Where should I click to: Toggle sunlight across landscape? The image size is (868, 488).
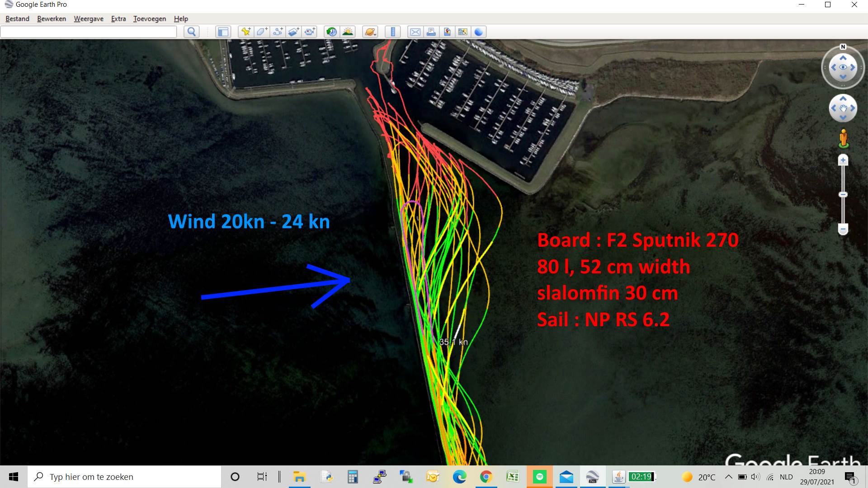tap(348, 32)
